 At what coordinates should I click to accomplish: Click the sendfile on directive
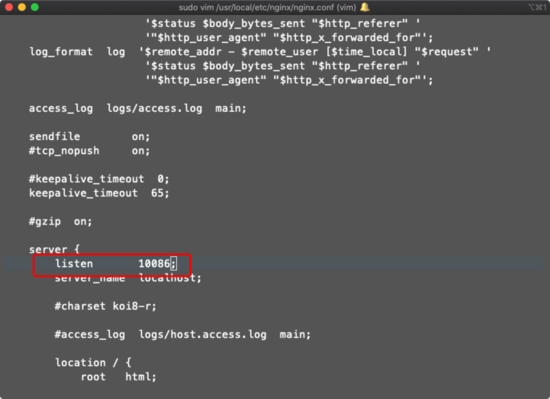[89, 136]
